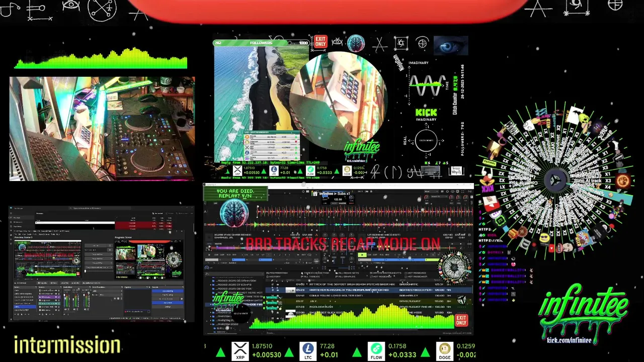
Task: Click the OBS Program scene thumbnail
Action: 149,259
